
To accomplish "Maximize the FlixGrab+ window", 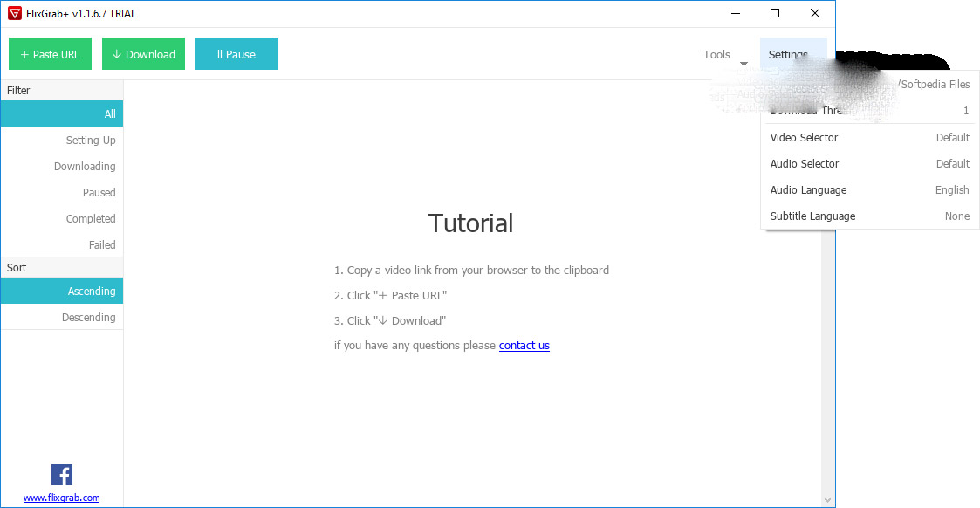I will pos(775,13).
